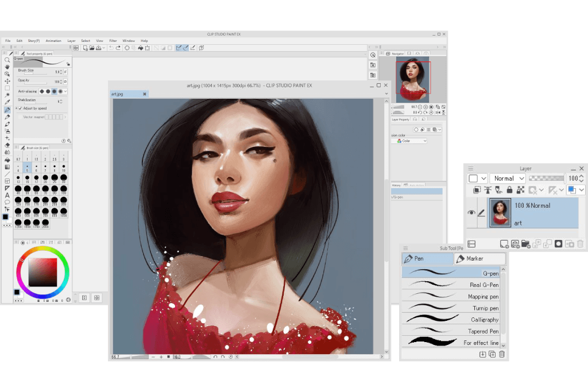The width and height of the screenshot is (588, 392).
Task: Open the Normal blending mode dropdown
Action: pos(508,178)
